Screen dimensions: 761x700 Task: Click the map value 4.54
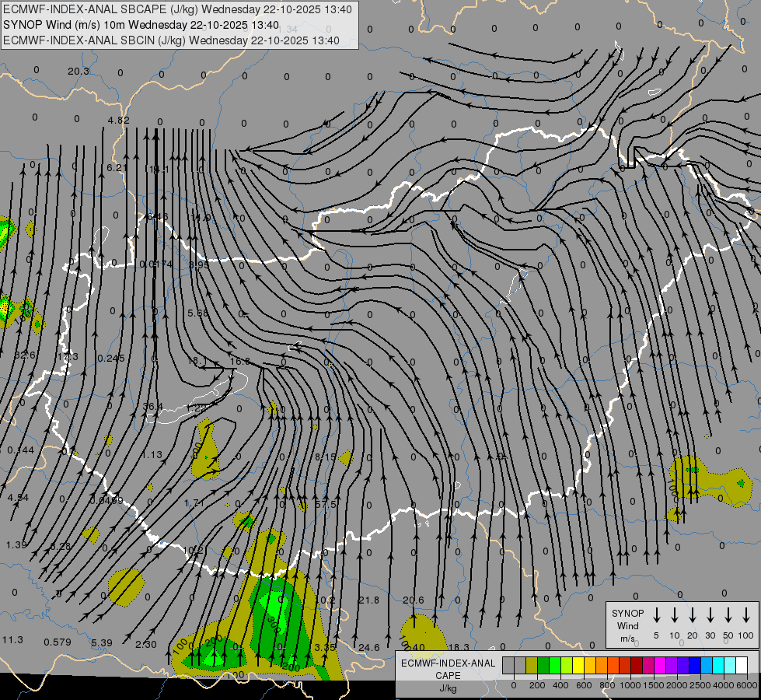tap(18, 498)
